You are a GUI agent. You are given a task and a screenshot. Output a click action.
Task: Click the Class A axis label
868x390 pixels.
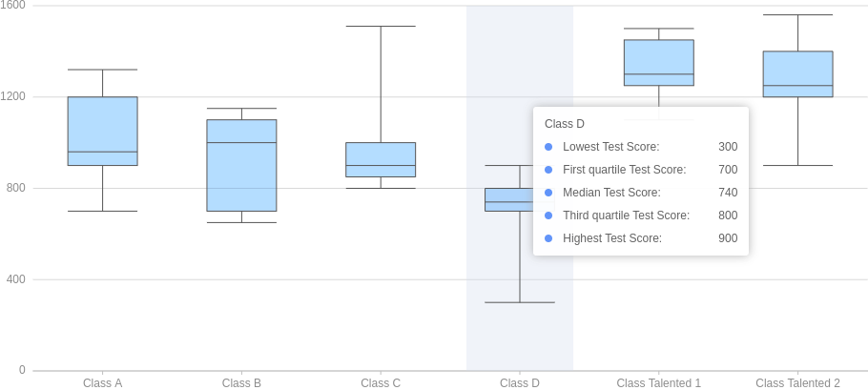point(103,383)
